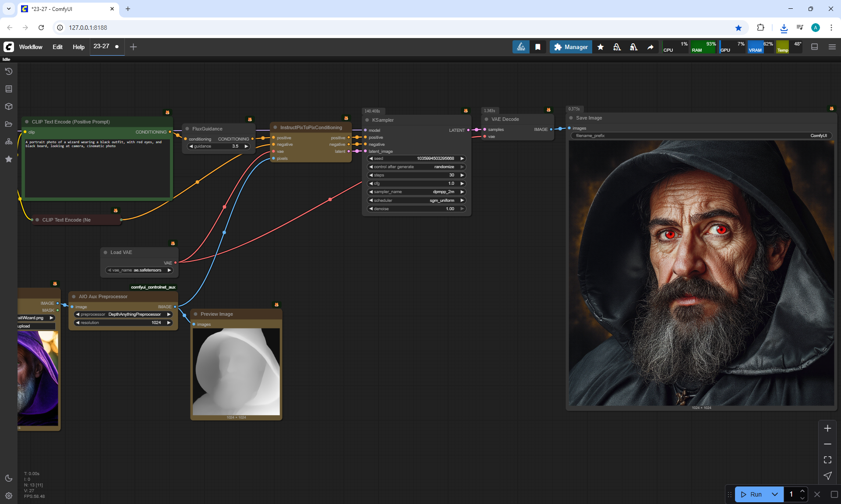The width and height of the screenshot is (841, 504).
Task: Click the bookmark icon in top toolbar
Action: [538, 47]
